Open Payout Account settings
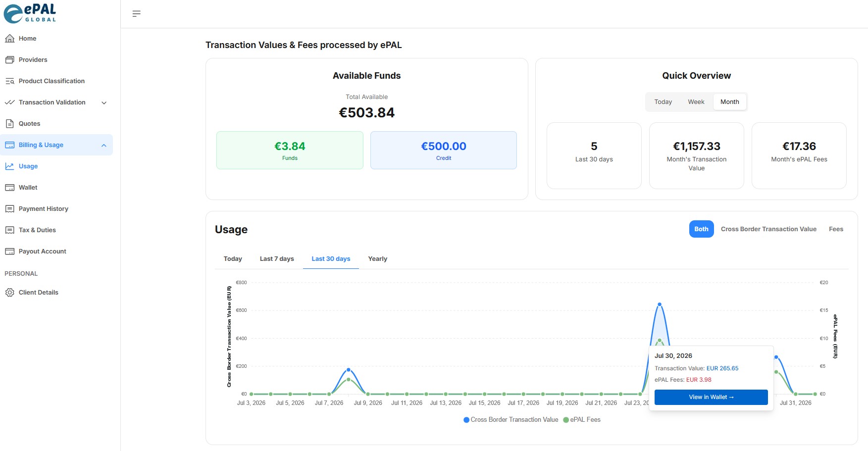The width and height of the screenshot is (868, 451). 56,251
